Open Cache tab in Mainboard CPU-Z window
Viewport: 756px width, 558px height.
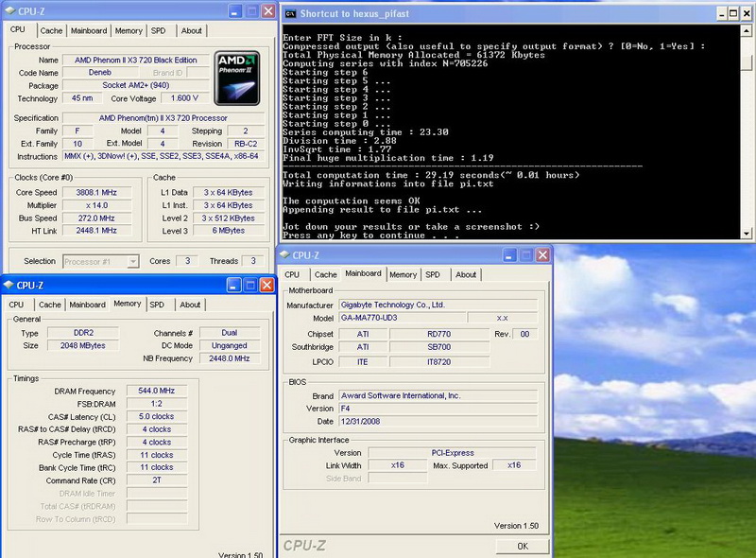pos(325,274)
